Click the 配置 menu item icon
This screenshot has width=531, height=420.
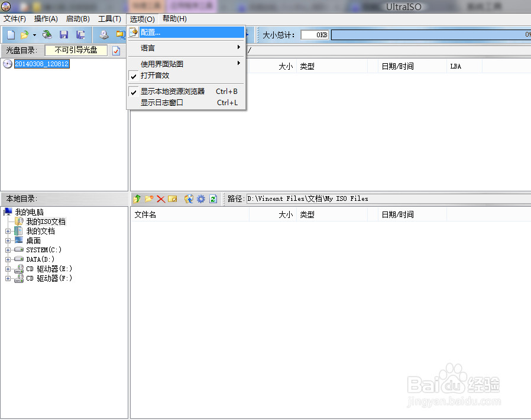pyautogui.click(x=134, y=32)
